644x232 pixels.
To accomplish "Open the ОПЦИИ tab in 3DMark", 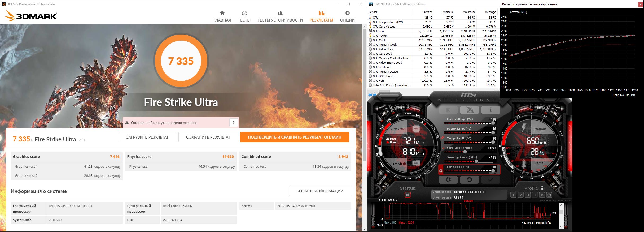I will (x=347, y=16).
